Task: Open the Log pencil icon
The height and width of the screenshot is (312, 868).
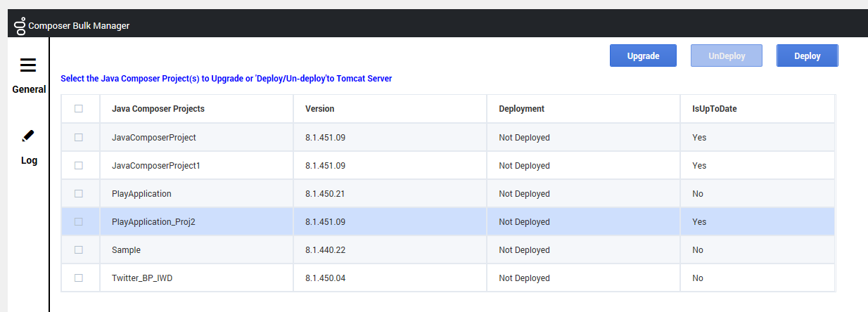Action: [28, 135]
